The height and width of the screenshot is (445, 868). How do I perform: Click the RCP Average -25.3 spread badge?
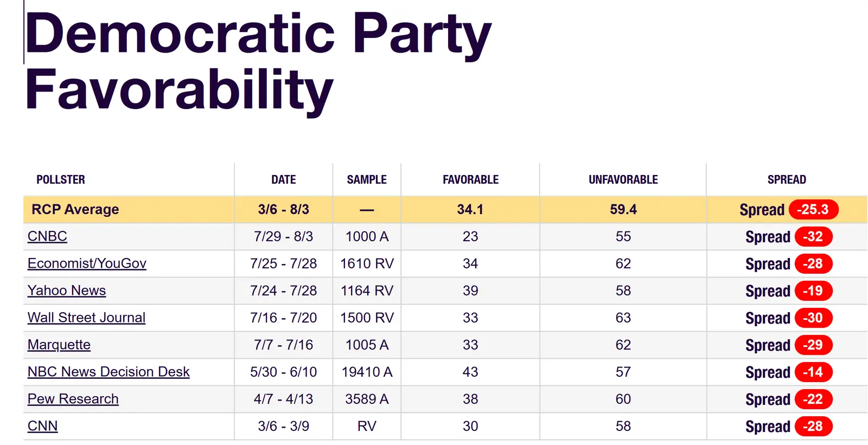point(813,209)
